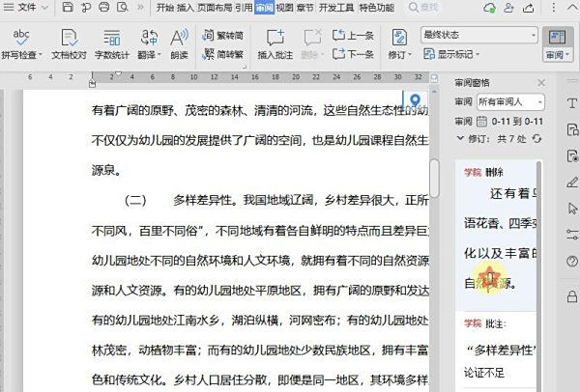580x392 pixels.
Task: Expand more quick access tools chevron
Action: 140,7
